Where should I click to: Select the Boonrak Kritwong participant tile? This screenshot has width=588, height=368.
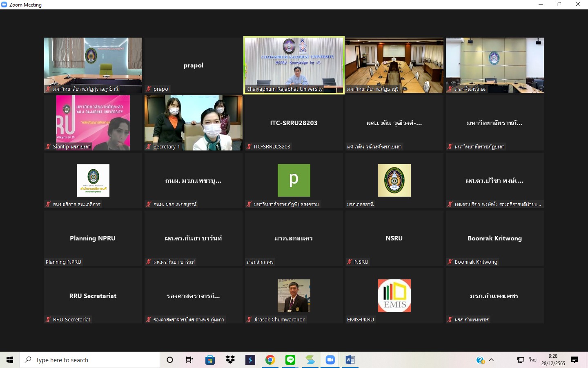pyautogui.click(x=495, y=238)
